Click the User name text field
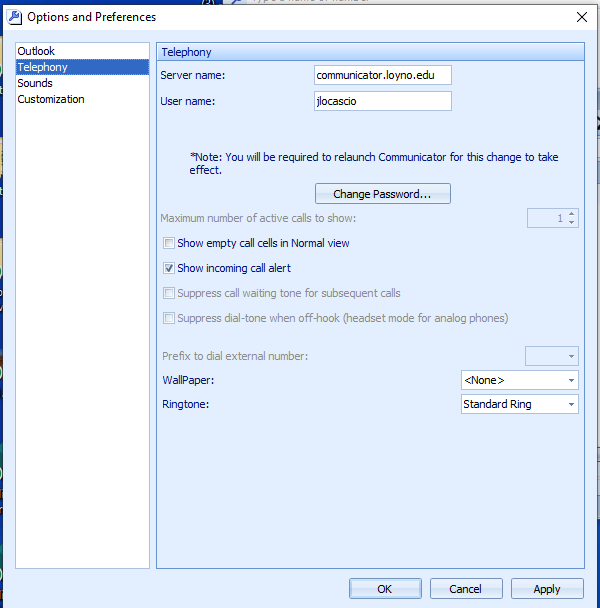Screen dimensions: 600x608 coord(381,101)
